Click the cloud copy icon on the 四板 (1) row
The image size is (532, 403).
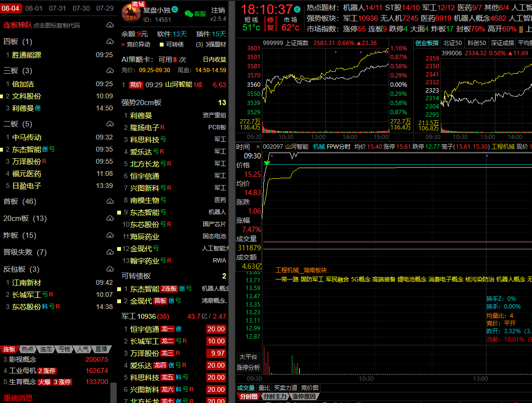[x=110, y=42]
